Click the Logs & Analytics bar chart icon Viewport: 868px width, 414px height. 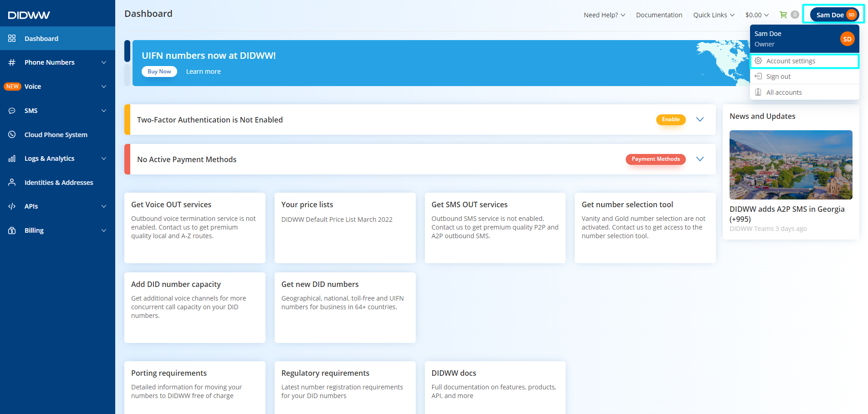[12, 158]
